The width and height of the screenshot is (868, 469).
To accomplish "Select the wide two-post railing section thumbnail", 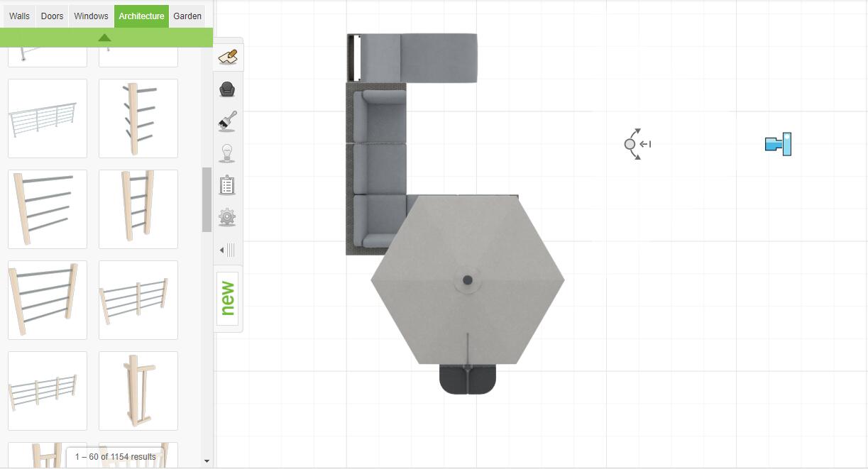I will (48, 300).
